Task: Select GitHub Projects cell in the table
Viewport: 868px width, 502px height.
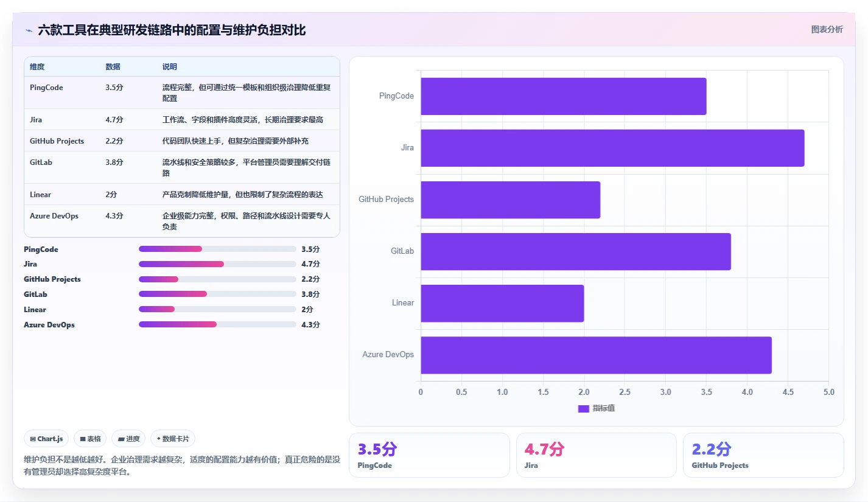Action: 57,141
